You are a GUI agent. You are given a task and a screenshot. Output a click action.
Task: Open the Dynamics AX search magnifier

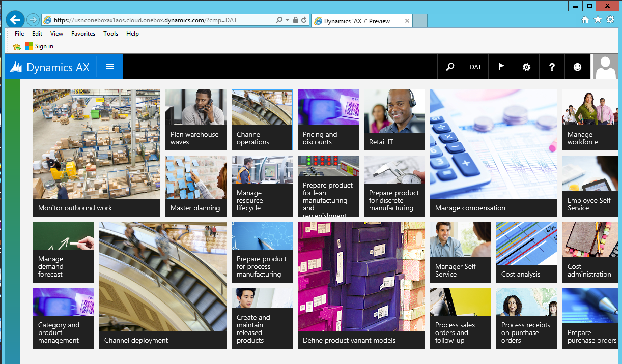(x=450, y=67)
